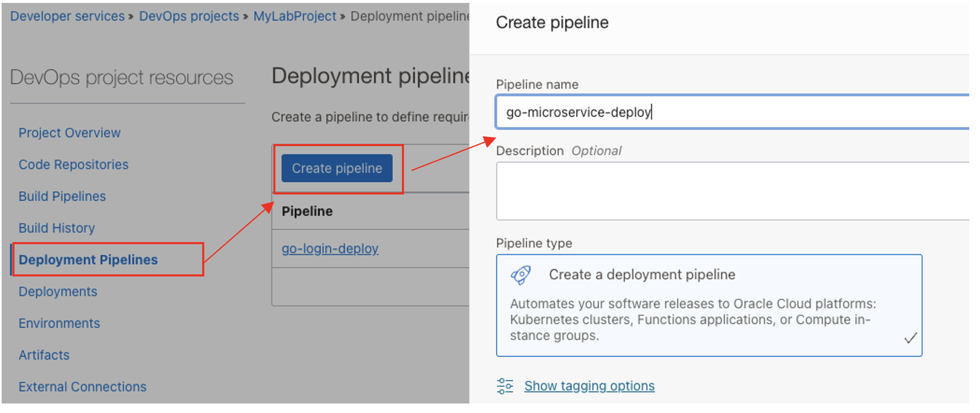Open the Deployments page
Screen dimensions: 980x413
(x=57, y=291)
